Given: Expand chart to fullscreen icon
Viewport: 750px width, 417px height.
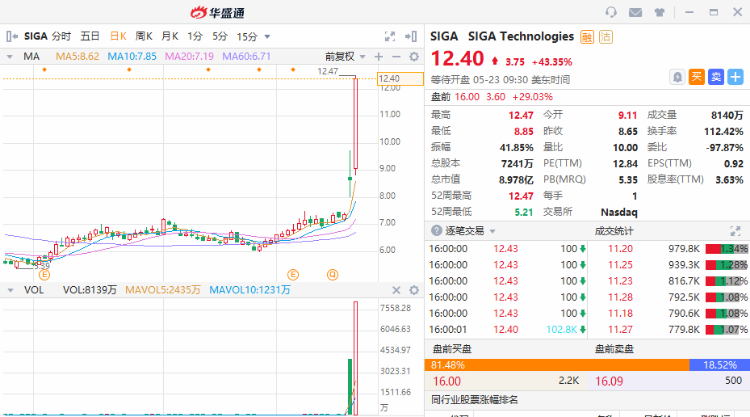Looking at the screenshot, I should click(390, 36).
